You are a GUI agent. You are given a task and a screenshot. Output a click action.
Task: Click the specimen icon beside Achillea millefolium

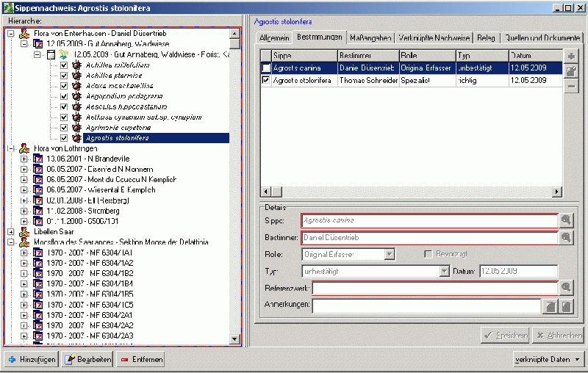tap(76, 65)
